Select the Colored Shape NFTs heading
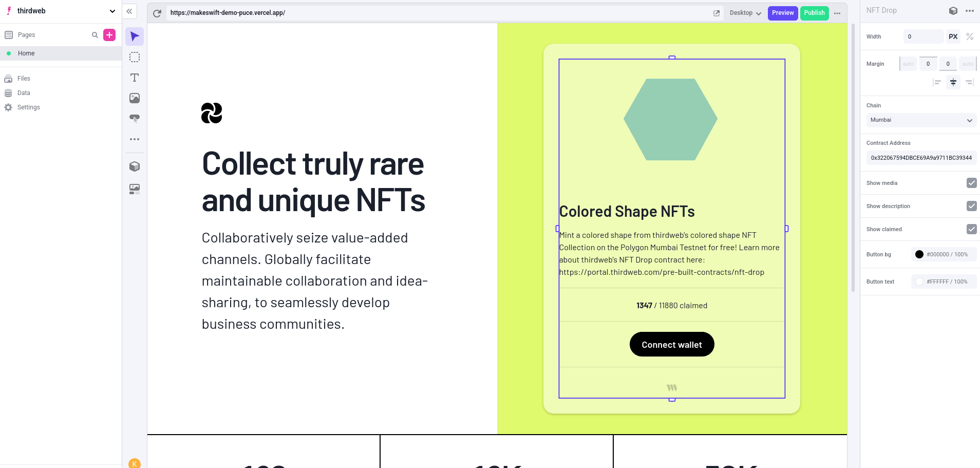The height and width of the screenshot is (468, 980). (x=627, y=212)
